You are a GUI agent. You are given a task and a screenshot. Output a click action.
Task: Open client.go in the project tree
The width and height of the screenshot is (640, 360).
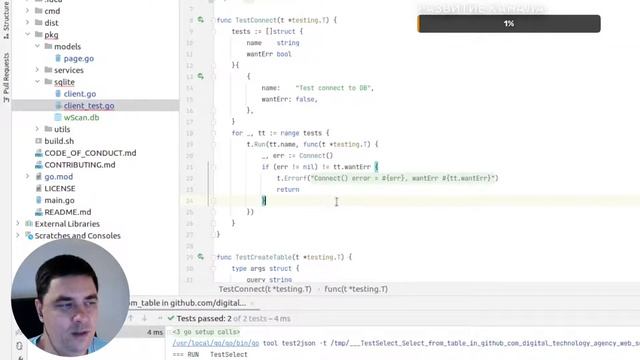(80, 94)
